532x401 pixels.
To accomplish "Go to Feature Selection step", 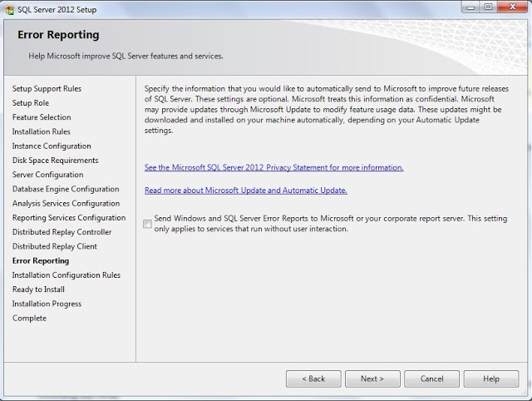I will coord(42,117).
